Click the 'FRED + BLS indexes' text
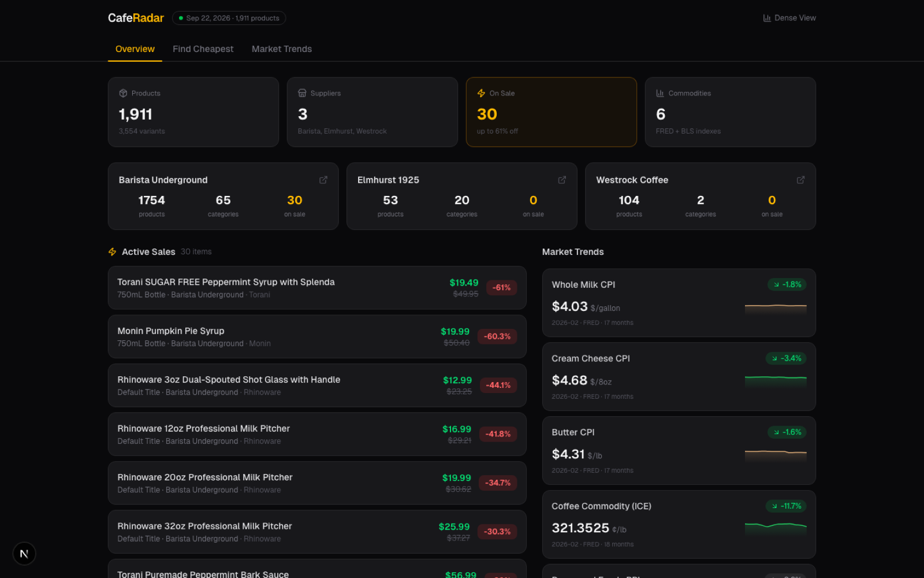Screen dimensions: 924x578 click(688, 131)
